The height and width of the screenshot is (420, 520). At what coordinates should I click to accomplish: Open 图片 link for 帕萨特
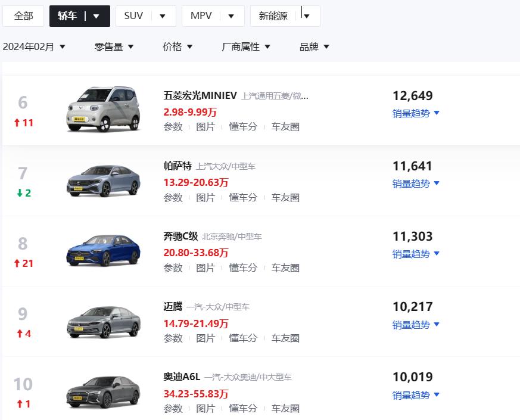click(205, 197)
